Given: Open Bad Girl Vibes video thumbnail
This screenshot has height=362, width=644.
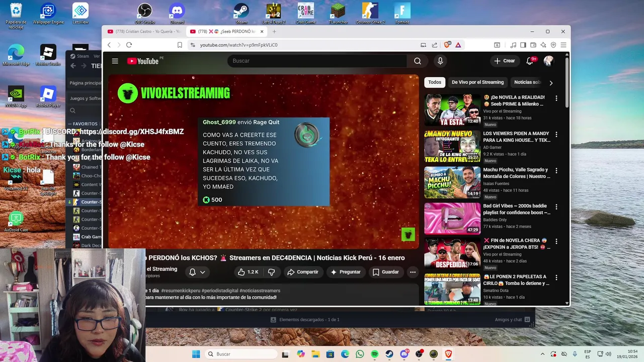Looking at the screenshot, I should [x=452, y=218].
